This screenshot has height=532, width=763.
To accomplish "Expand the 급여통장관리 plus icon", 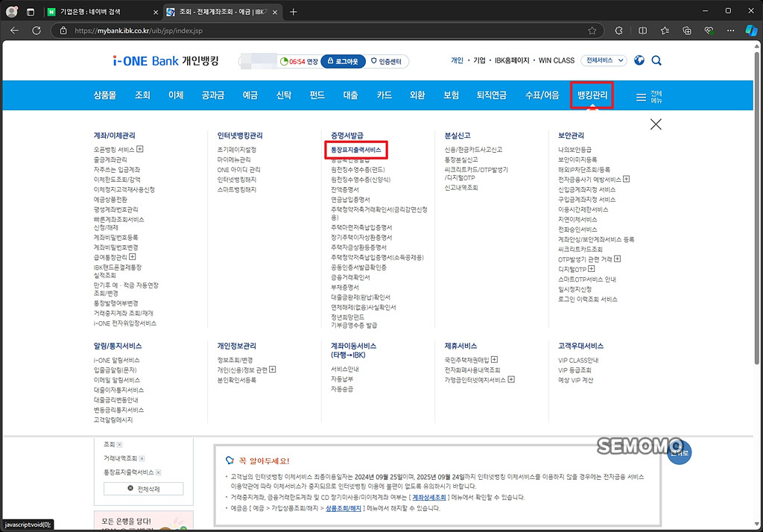I will [133, 256].
